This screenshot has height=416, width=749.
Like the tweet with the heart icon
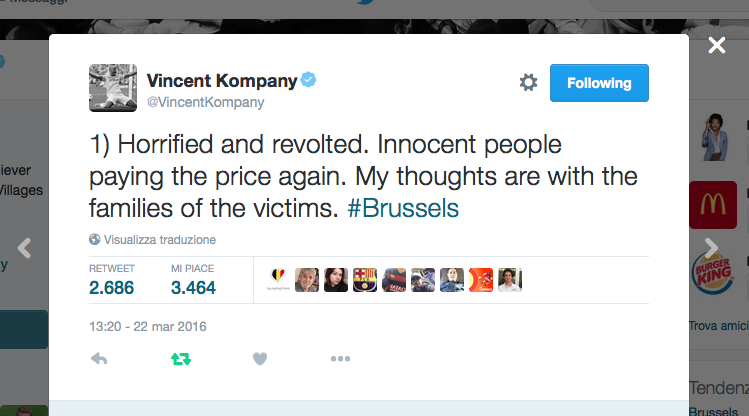pos(260,358)
